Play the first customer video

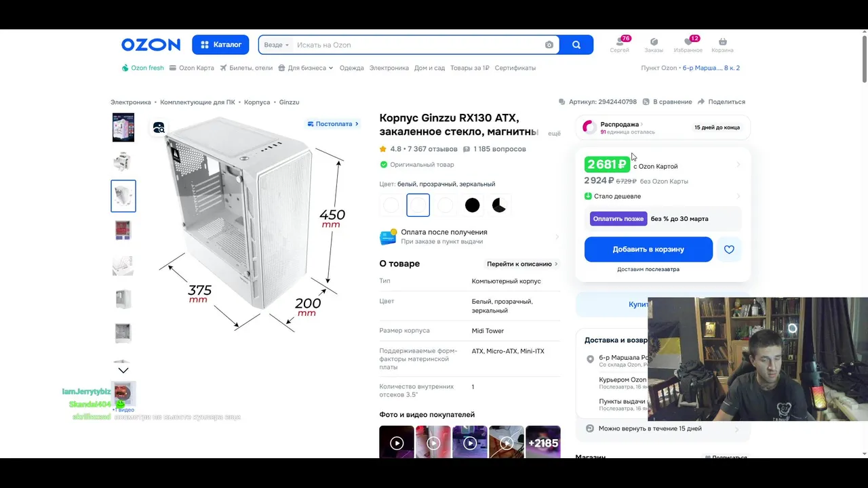click(x=397, y=443)
